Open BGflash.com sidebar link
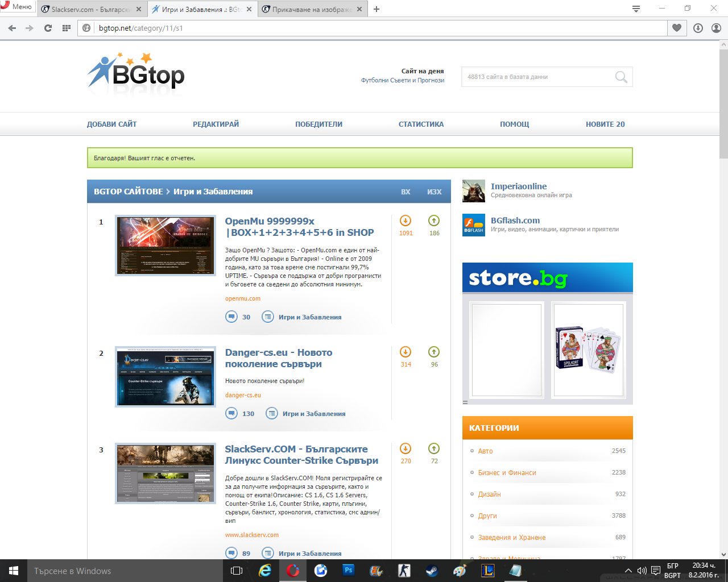 pyautogui.click(x=515, y=221)
